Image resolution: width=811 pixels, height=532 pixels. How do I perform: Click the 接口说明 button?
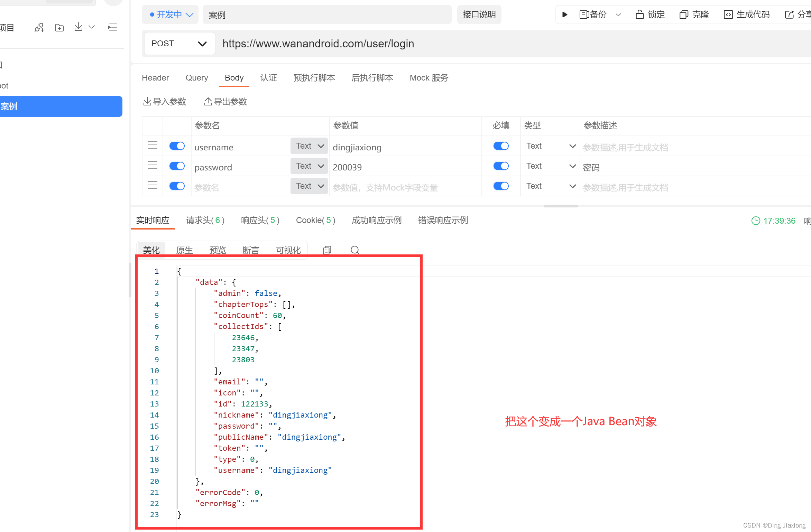point(479,15)
